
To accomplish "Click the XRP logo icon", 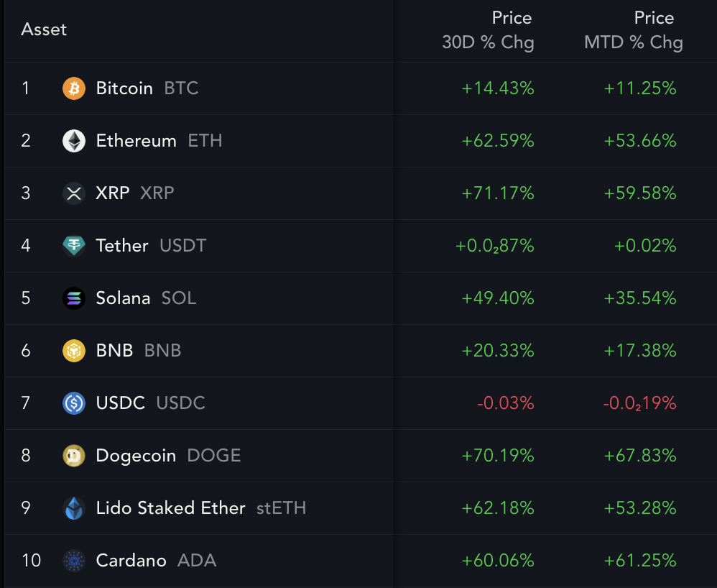I will point(74,193).
